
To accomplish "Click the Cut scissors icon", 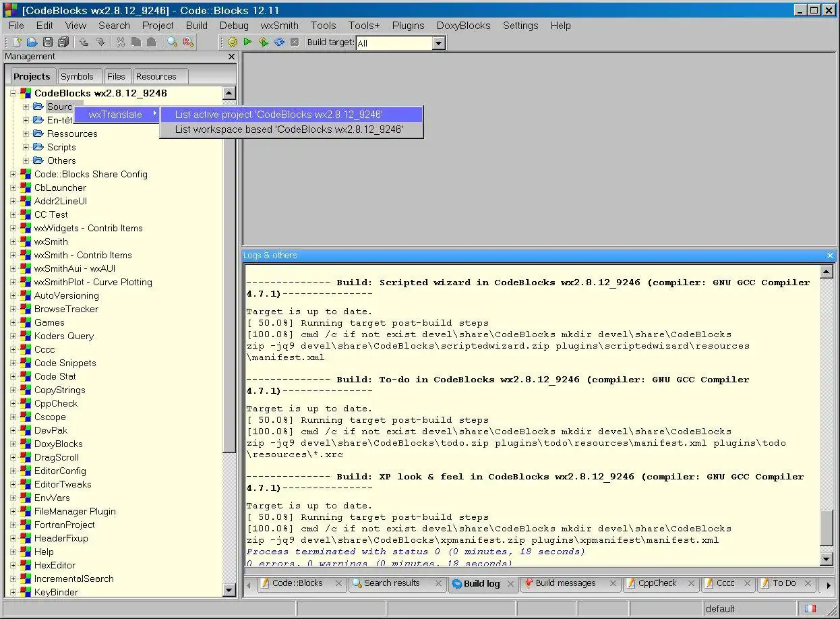I will point(121,42).
